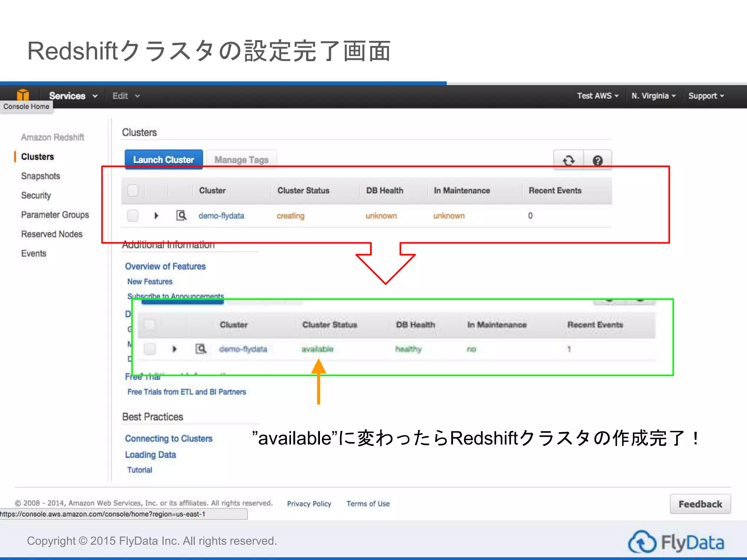This screenshot has width=747, height=560.
Task: Open details magnifier for creating demo-flydata row
Action: click(x=181, y=215)
